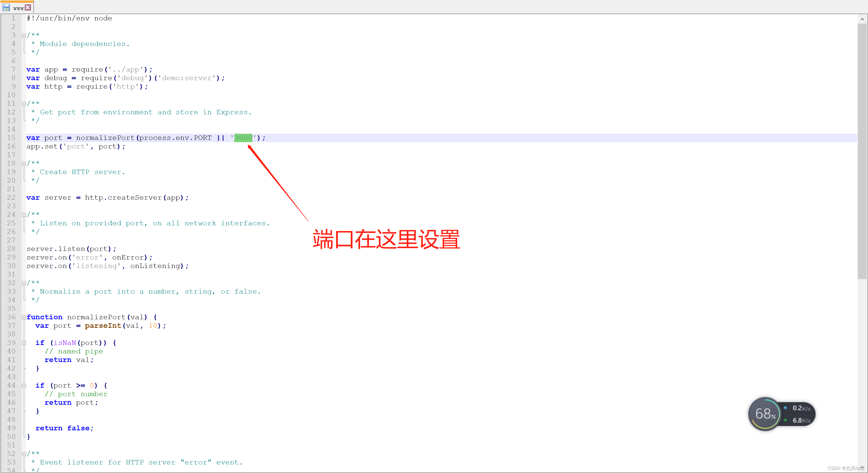Image resolution: width=868 pixels, height=473 pixels.
Task: Click the scrollbar up arrow
Action: 862,19
